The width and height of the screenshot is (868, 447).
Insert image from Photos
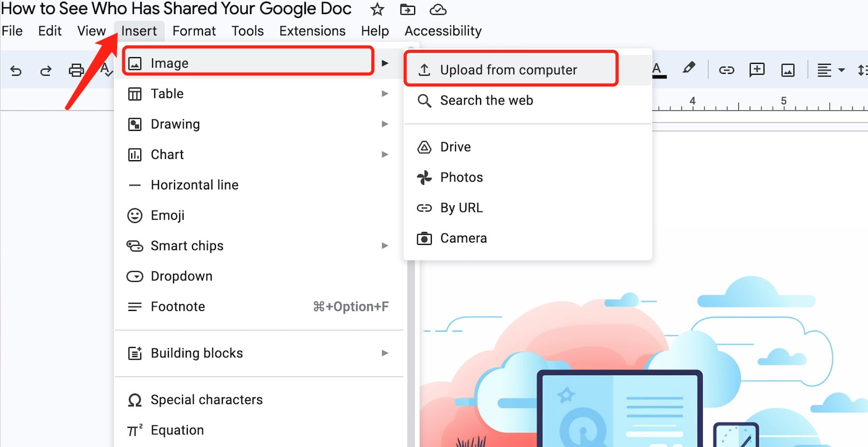(x=528, y=177)
